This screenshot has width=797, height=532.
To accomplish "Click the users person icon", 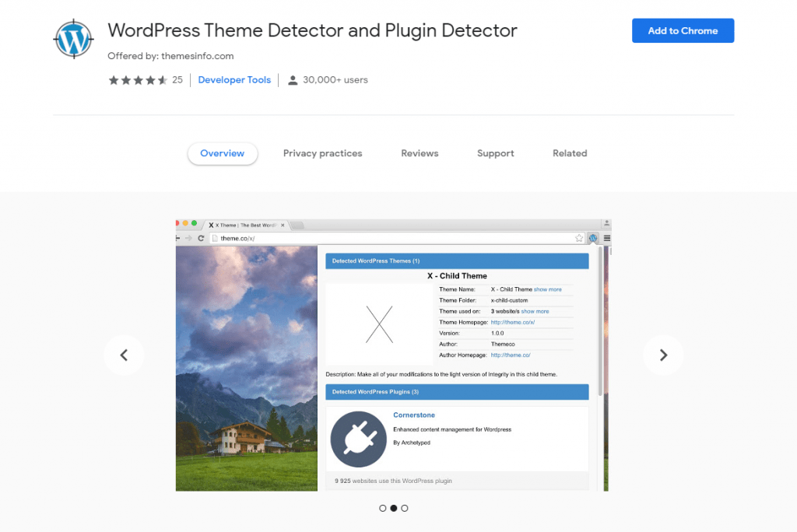I will coord(293,80).
